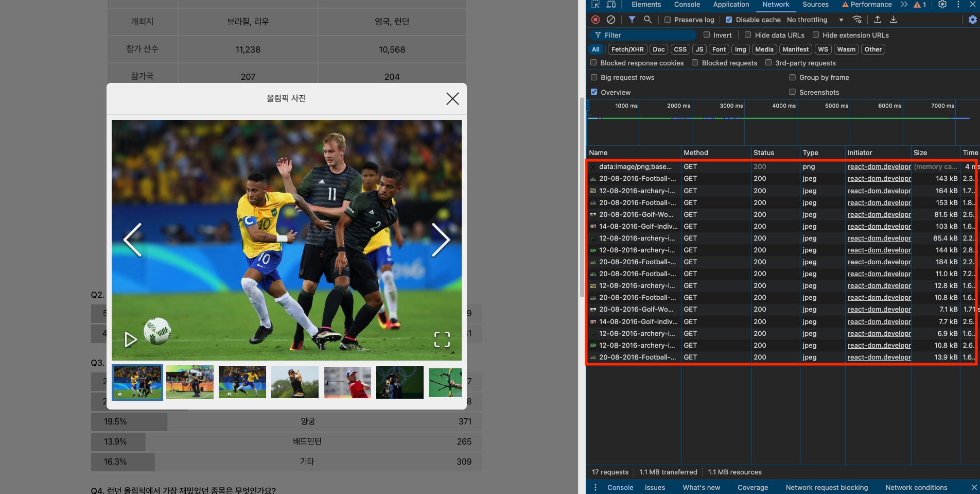This screenshot has width=980, height=494.
Task: Import HAR file with upload icon
Action: pyautogui.click(x=878, y=20)
